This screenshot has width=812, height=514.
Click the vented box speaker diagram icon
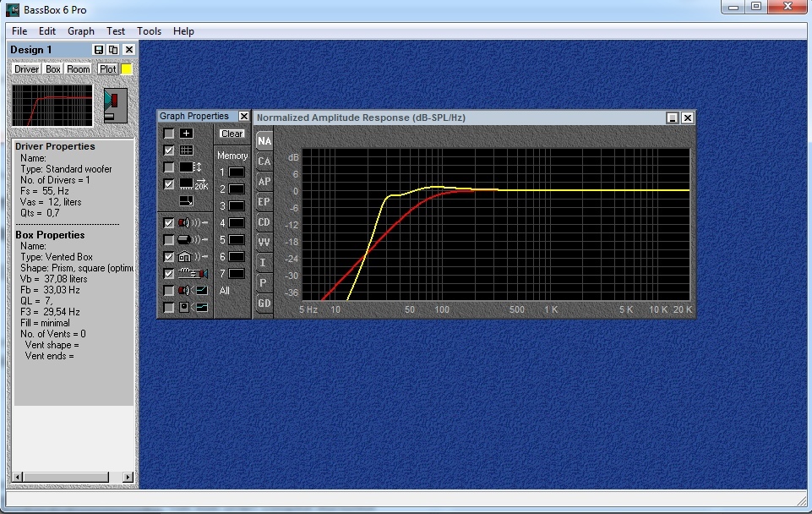pyautogui.click(x=115, y=106)
